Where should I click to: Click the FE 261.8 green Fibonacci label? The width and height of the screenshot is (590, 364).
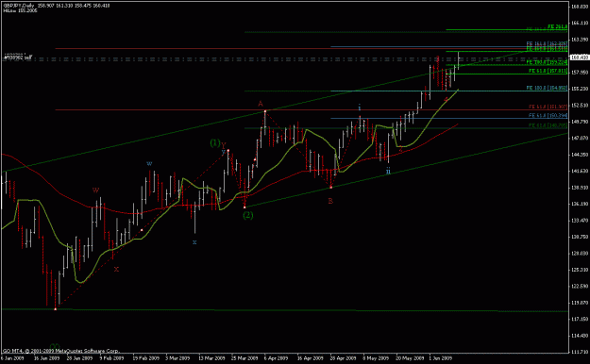point(557,26)
